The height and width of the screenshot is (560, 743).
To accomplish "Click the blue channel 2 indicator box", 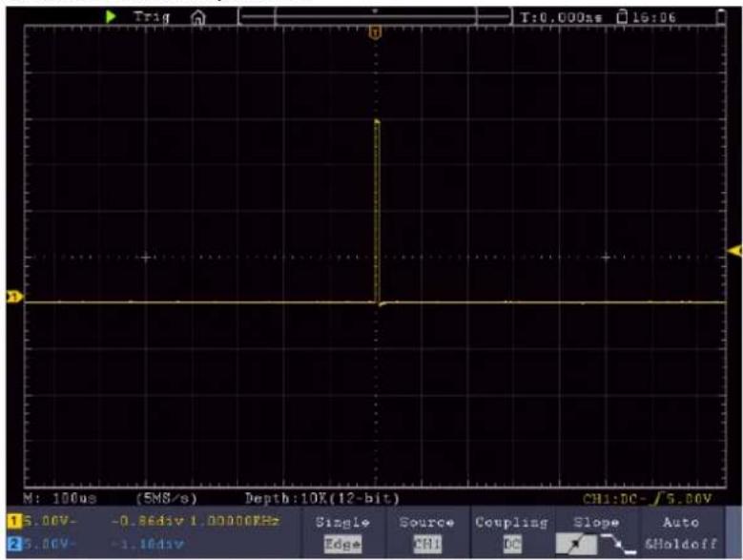I will [14, 544].
